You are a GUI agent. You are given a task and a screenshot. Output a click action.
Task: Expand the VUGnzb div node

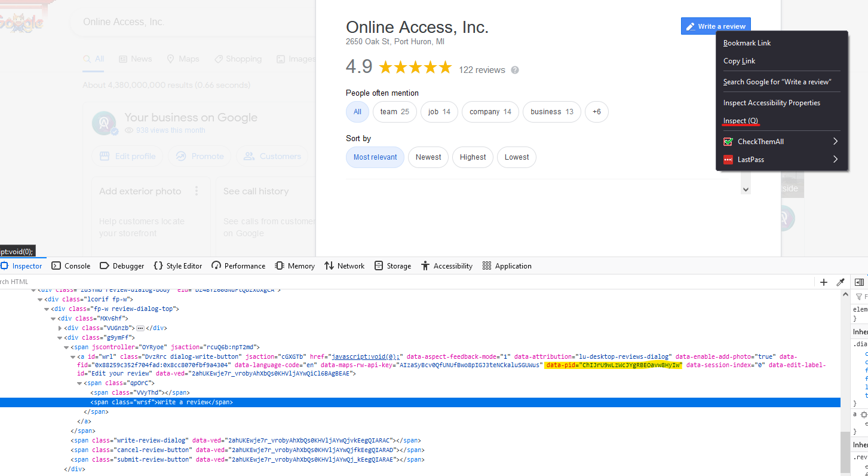[x=60, y=328]
